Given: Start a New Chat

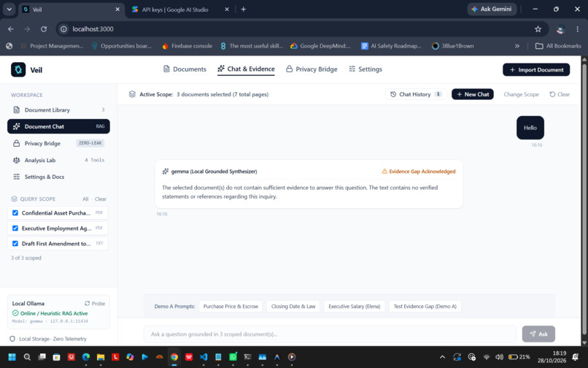Looking at the screenshot, I should tap(473, 94).
